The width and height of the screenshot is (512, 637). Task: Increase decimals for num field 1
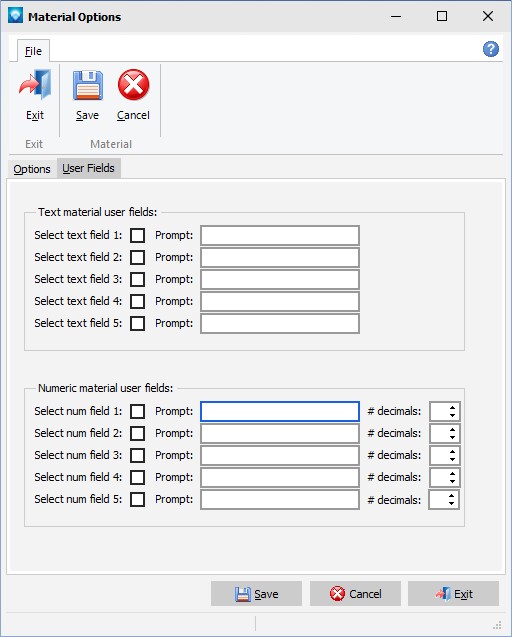pyautogui.click(x=452, y=407)
